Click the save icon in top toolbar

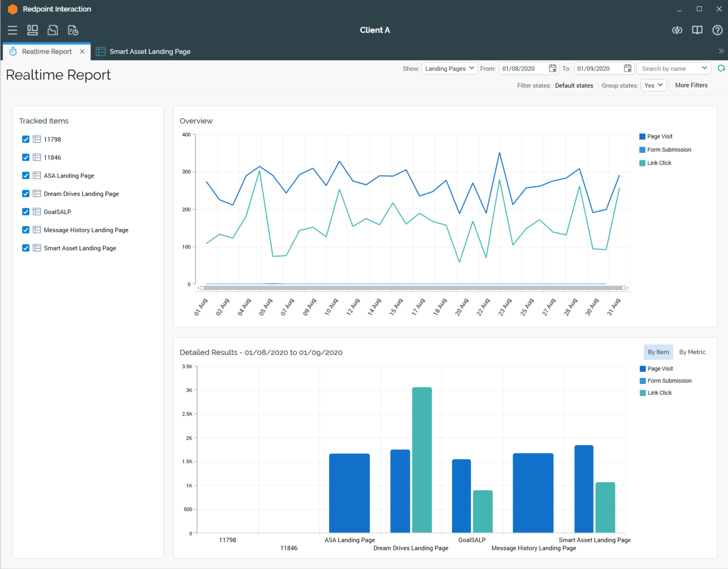point(53,30)
